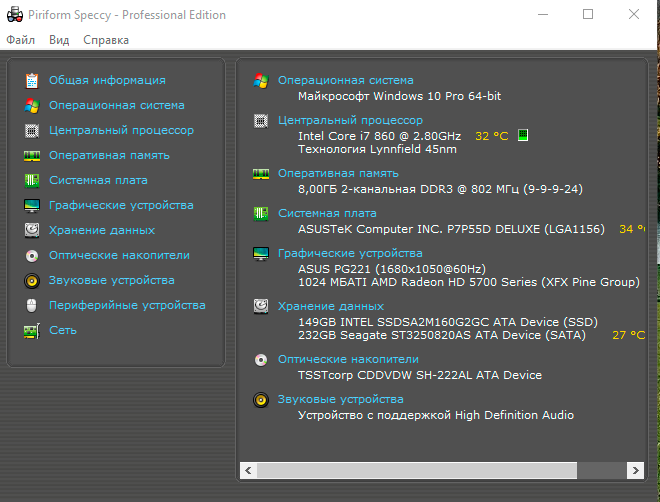The image size is (660, 502).
Task: Click the horizontal scrollbar thumb
Action: pos(417,470)
